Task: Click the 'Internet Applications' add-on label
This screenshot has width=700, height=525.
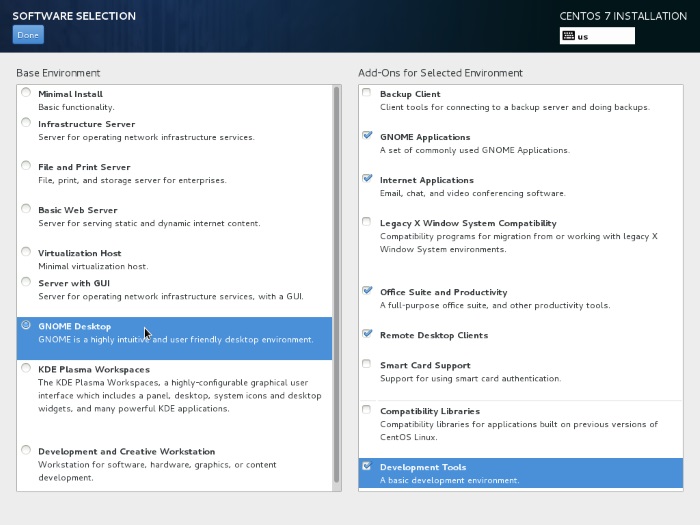Action: 427,180
